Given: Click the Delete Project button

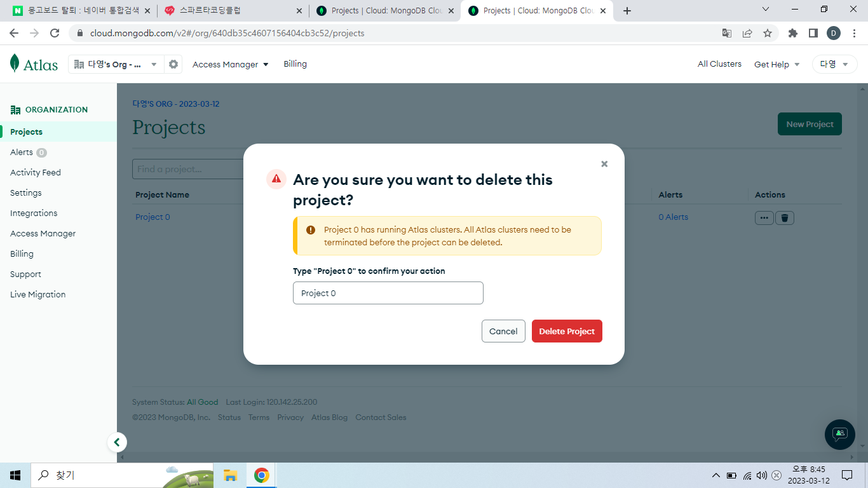Looking at the screenshot, I should (x=567, y=331).
